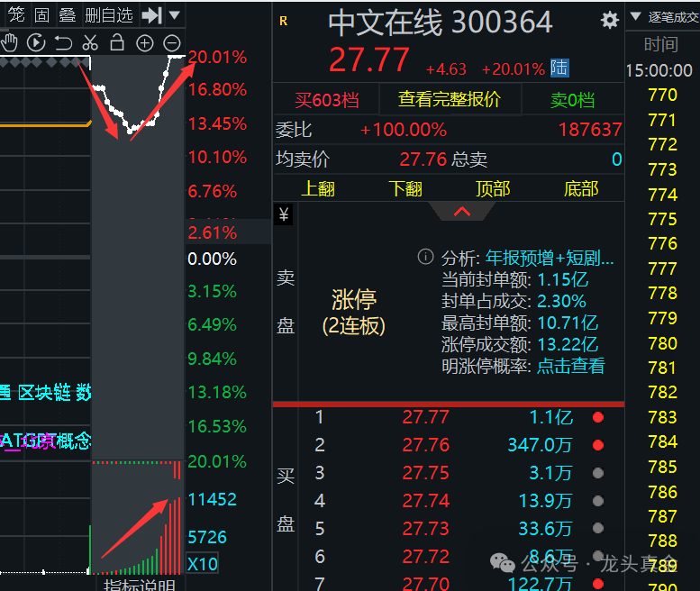The width and height of the screenshot is (700, 591).
Task: Click the 陆 badge next to percent change
Action: coord(559,68)
